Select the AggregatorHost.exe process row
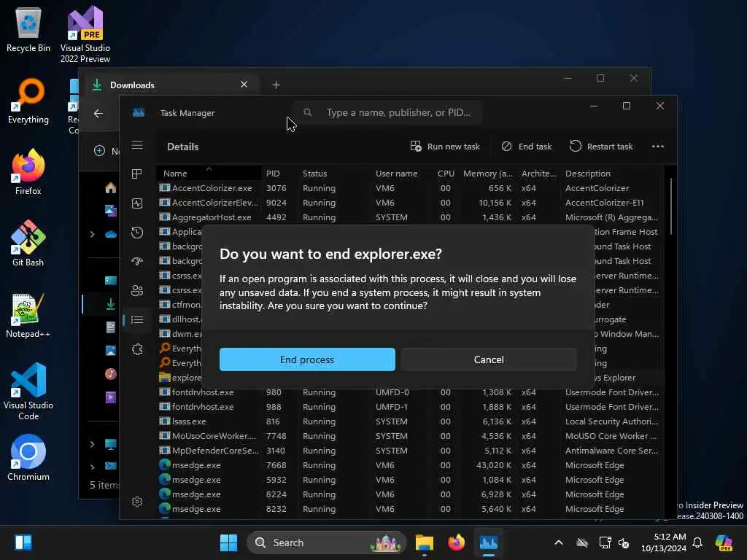Screen dimensions: 747x560 (410, 217)
